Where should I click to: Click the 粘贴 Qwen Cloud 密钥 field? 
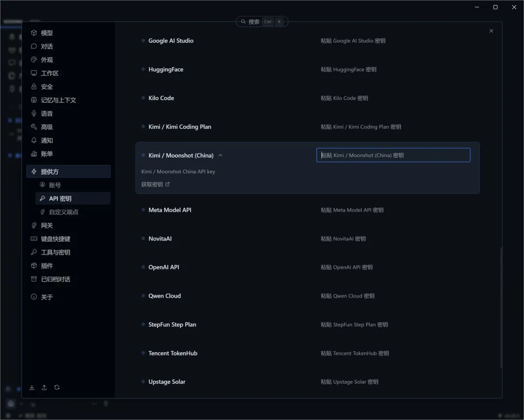pyautogui.click(x=393, y=296)
